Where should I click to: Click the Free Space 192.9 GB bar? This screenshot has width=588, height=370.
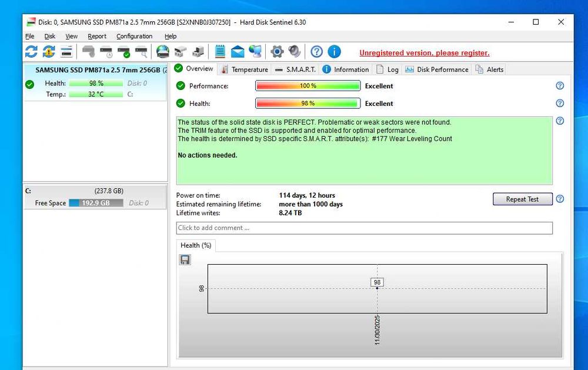coord(96,203)
